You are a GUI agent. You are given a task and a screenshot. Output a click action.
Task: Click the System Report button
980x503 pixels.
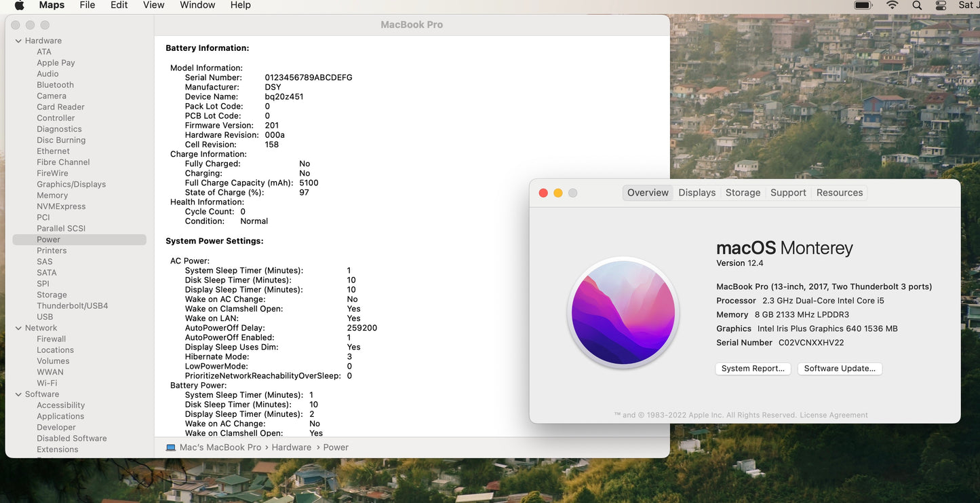coord(753,369)
